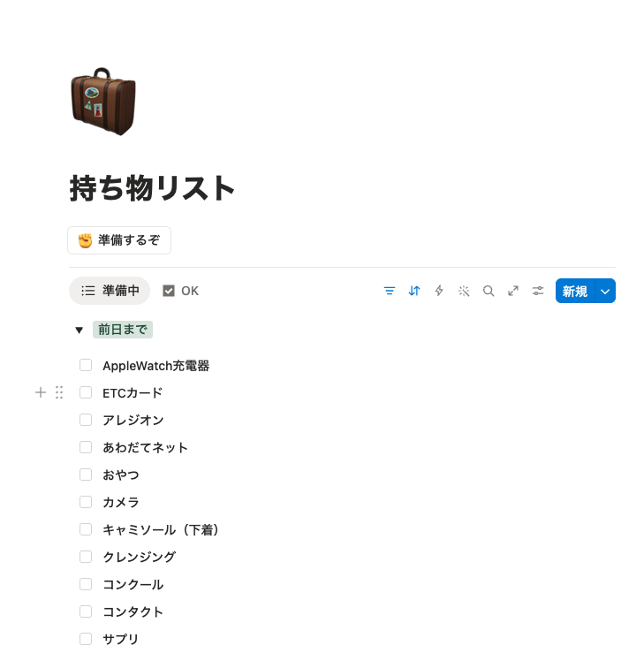Click the plus icon beside ETCカード
Viewport: 644px width, 653px height.
point(41,392)
